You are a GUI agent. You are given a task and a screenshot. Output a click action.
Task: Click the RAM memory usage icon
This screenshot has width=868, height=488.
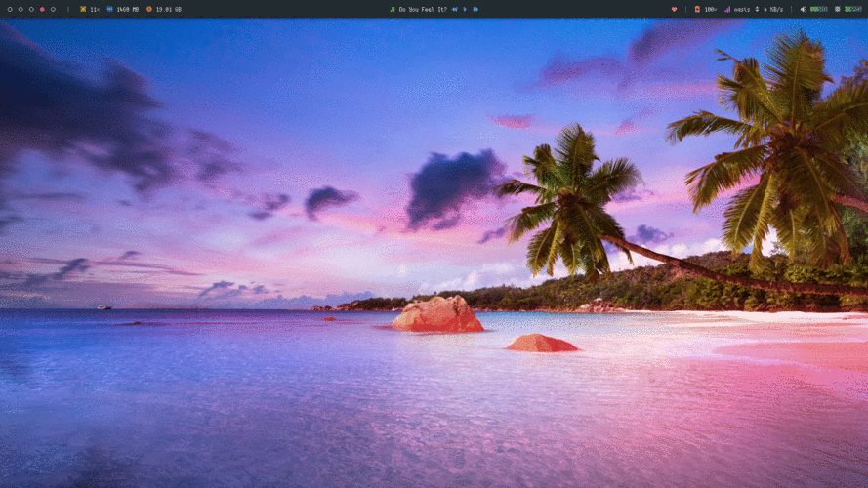pos(109,9)
